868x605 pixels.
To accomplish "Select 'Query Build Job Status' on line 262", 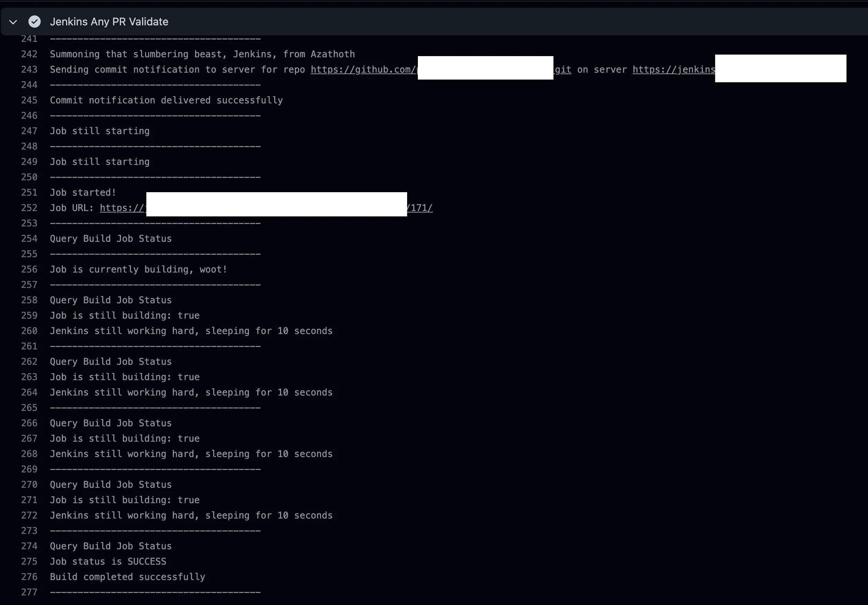I will pyautogui.click(x=111, y=362).
